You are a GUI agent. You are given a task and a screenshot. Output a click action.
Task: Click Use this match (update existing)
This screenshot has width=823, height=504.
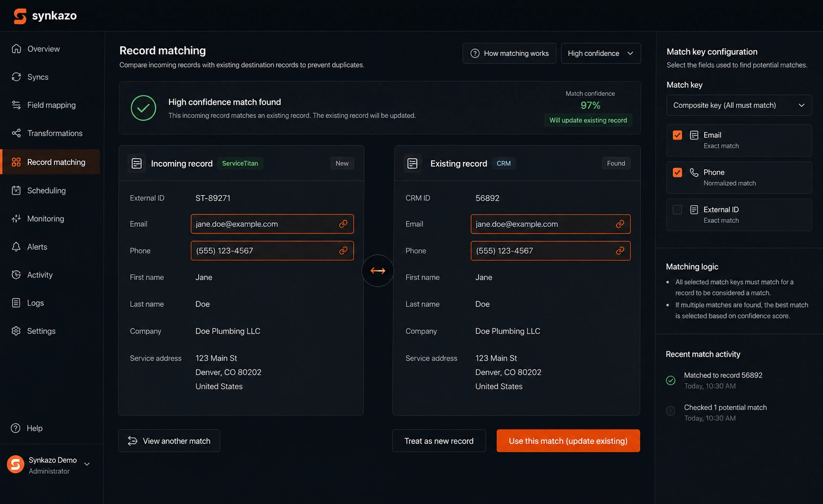tap(568, 441)
